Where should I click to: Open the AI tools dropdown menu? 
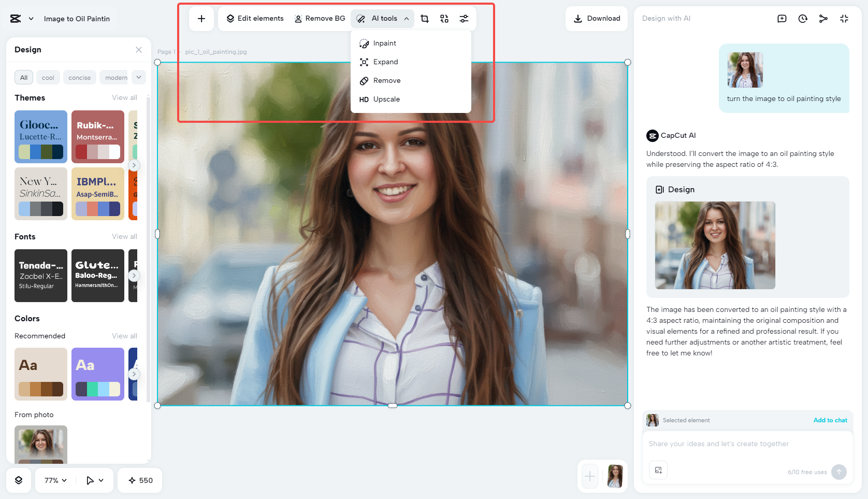(x=382, y=18)
